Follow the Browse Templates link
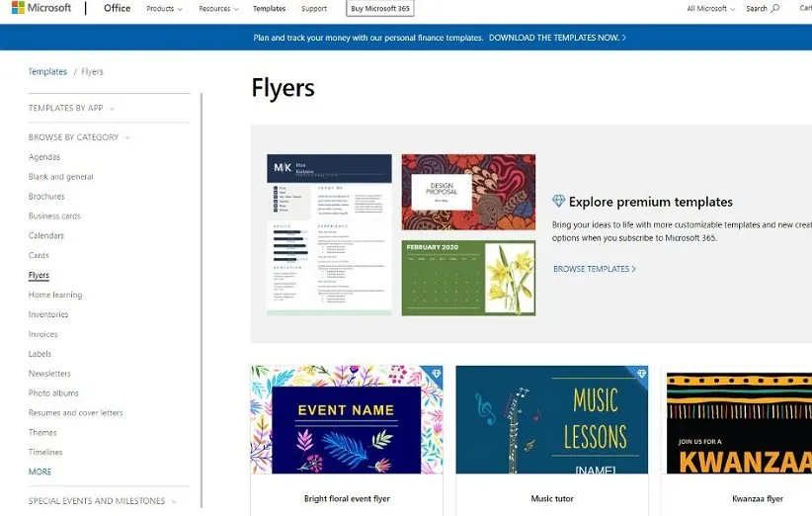 click(x=594, y=269)
